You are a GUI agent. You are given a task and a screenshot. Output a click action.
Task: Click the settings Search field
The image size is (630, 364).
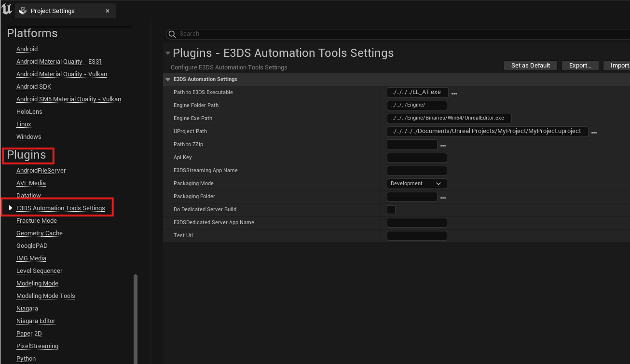[398, 34]
